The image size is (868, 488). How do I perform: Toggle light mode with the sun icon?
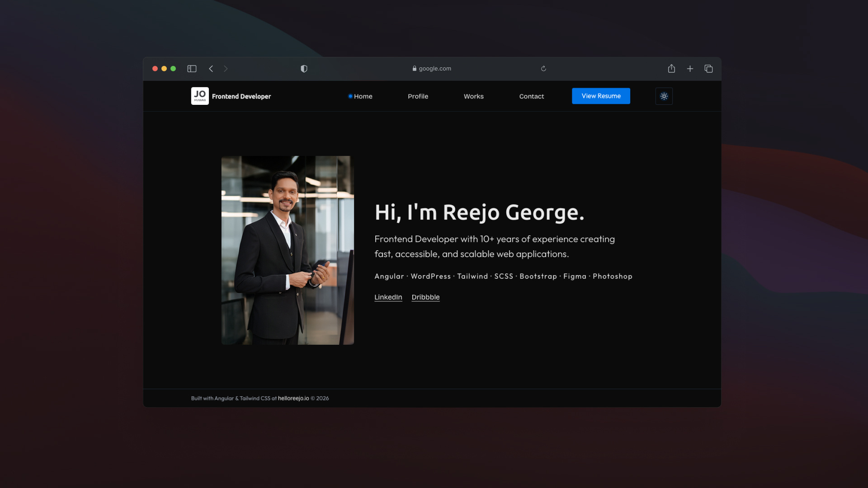[x=664, y=96]
